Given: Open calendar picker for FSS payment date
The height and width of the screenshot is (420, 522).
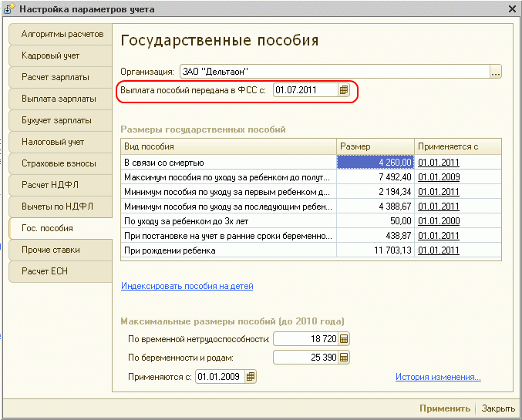Looking at the screenshot, I should [344, 90].
